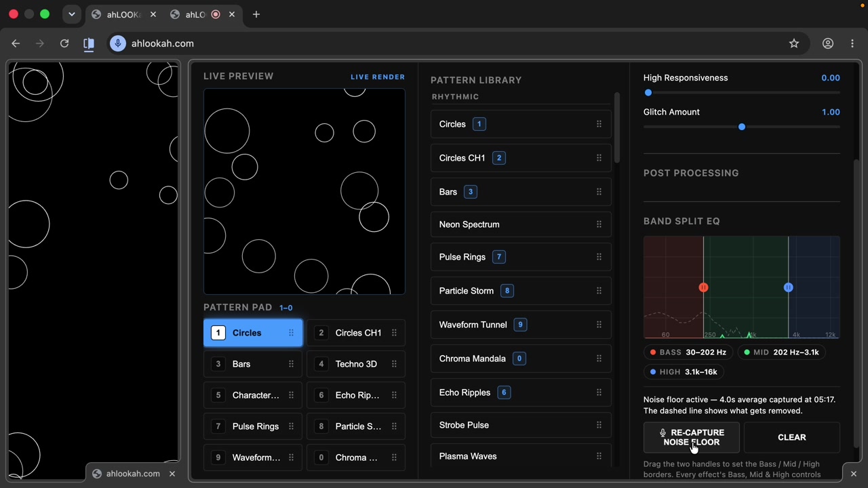Select the first ahLOOKah browser tab
The width and height of the screenshot is (868, 488).
click(124, 14)
